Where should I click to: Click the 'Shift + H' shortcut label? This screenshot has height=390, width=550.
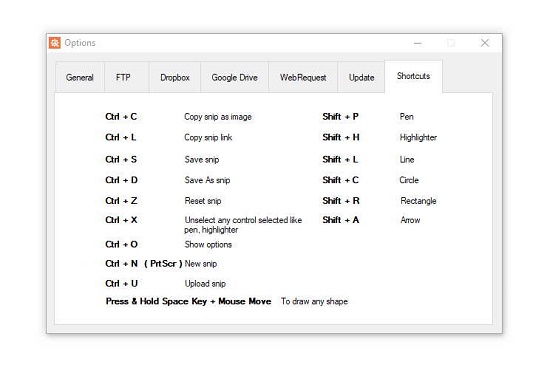341,137
